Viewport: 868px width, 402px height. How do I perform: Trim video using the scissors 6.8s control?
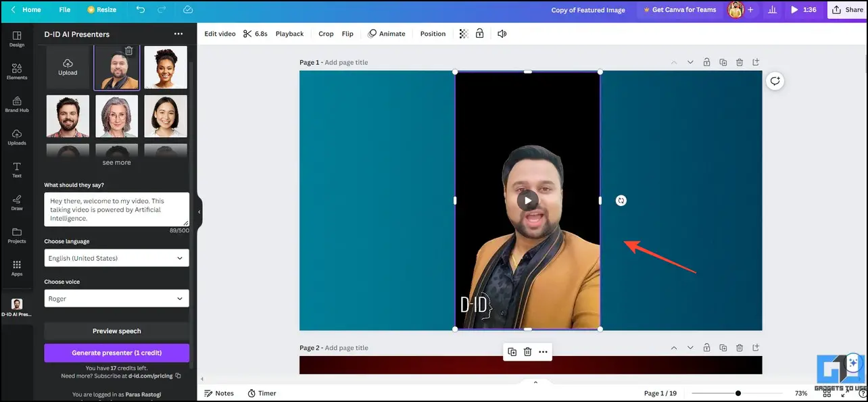tap(256, 34)
